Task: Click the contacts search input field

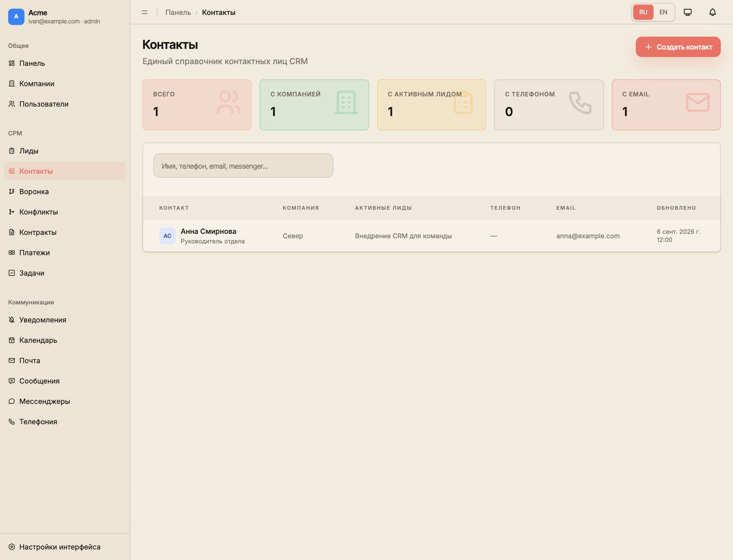Action: pyautogui.click(x=243, y=166)
